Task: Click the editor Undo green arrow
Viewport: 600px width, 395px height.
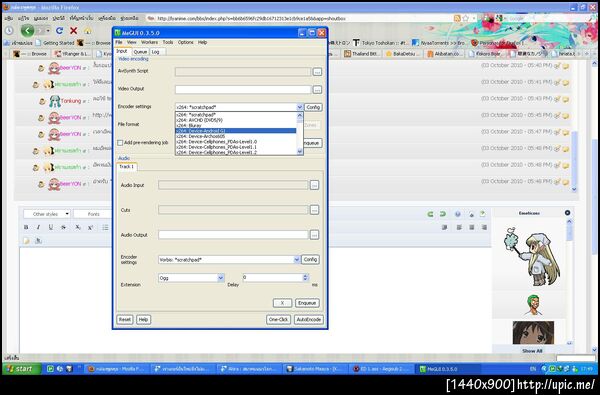Action: tap(430, 214)
